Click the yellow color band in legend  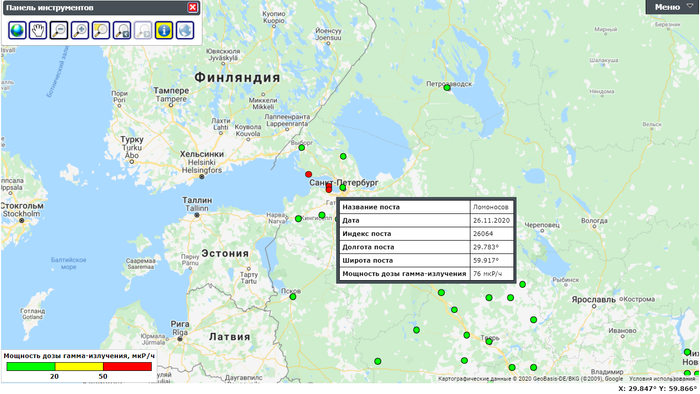[79, 366]
